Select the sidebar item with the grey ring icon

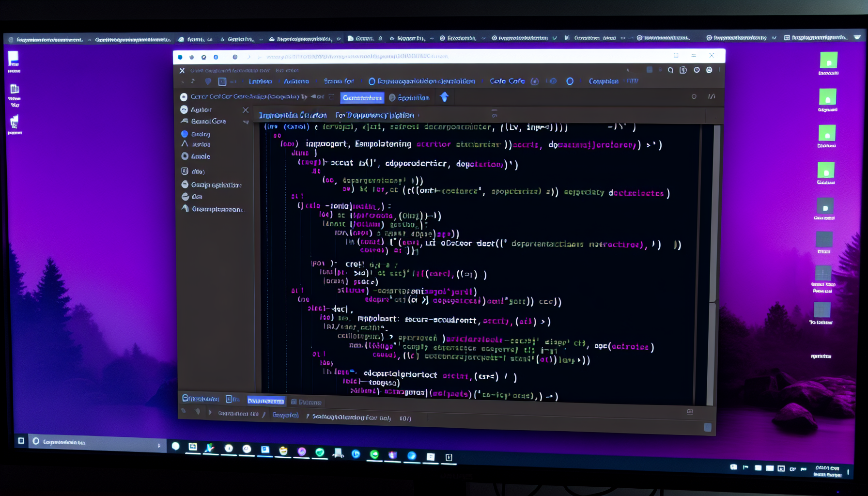(196, 156)
